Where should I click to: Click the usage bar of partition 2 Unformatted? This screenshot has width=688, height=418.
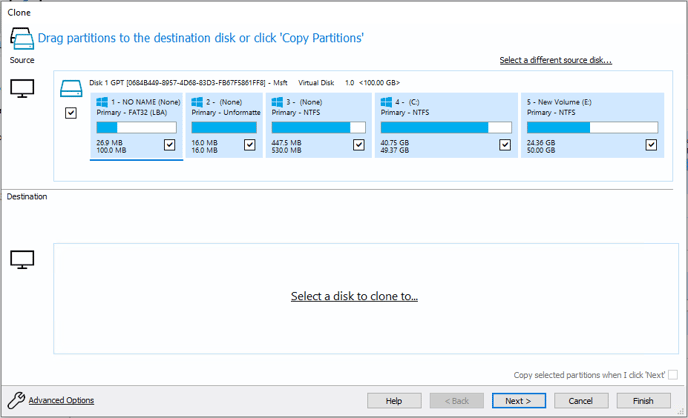tap(224, 128)
